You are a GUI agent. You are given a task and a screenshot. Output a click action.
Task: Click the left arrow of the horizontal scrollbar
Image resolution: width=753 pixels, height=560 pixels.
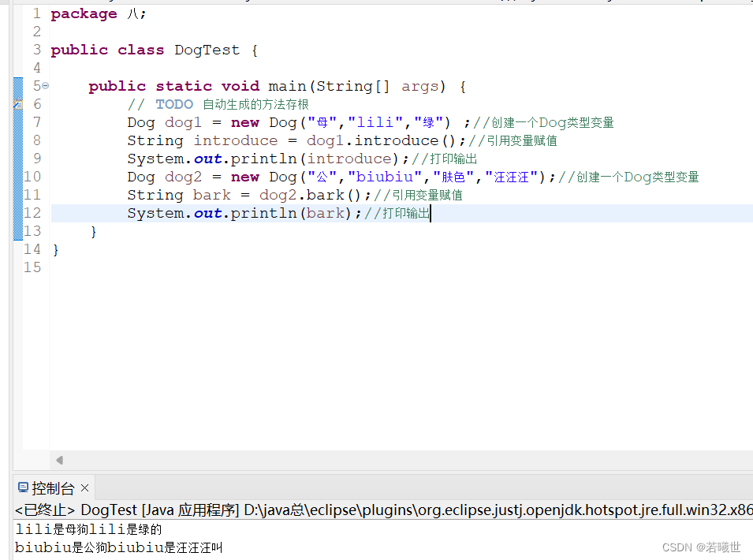[58, 460]
